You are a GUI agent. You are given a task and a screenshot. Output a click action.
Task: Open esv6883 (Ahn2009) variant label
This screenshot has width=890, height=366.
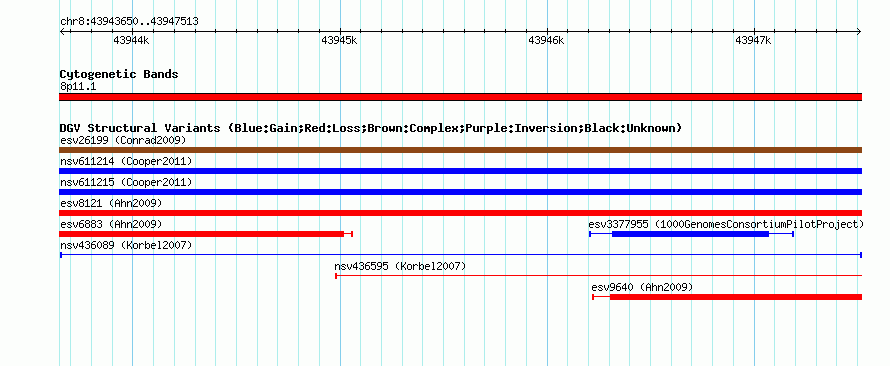click(x=111, y=224)
